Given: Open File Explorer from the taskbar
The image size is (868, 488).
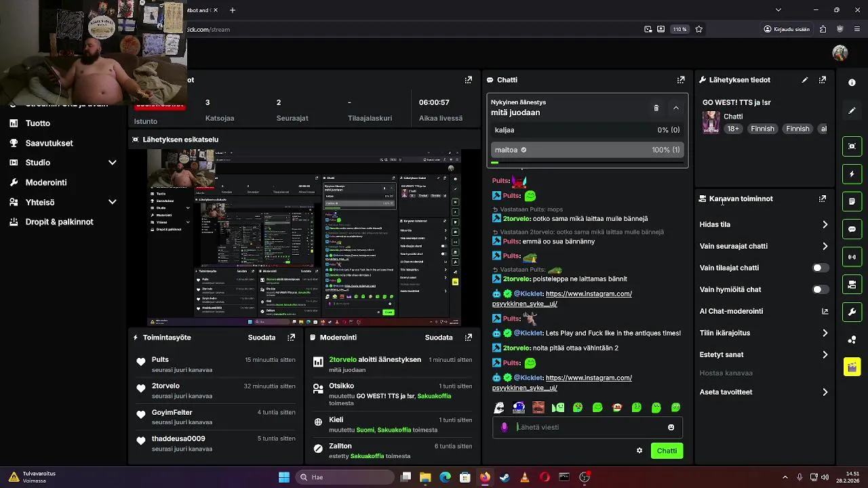Looking at the screenshot, I should pos(425,477).
